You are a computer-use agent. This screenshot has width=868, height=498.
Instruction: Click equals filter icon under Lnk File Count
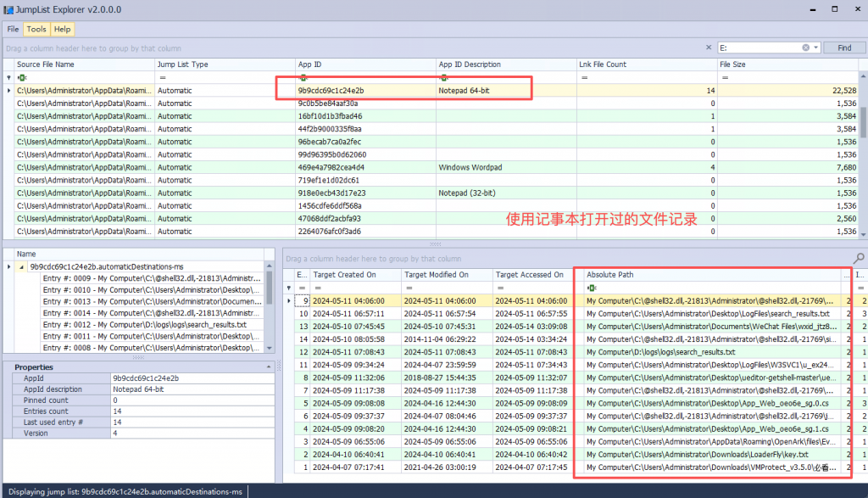(x=585, y=78)
